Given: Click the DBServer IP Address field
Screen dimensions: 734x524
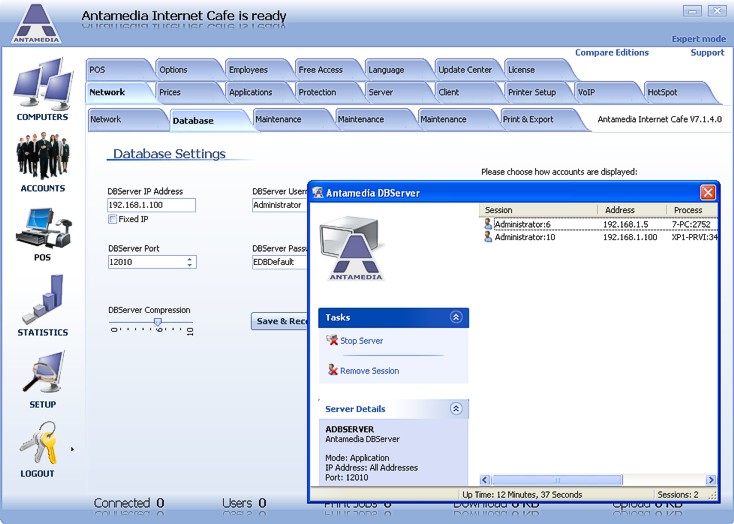Looking at the screenshot, I should pyautogui.click(x=151, y=205).
